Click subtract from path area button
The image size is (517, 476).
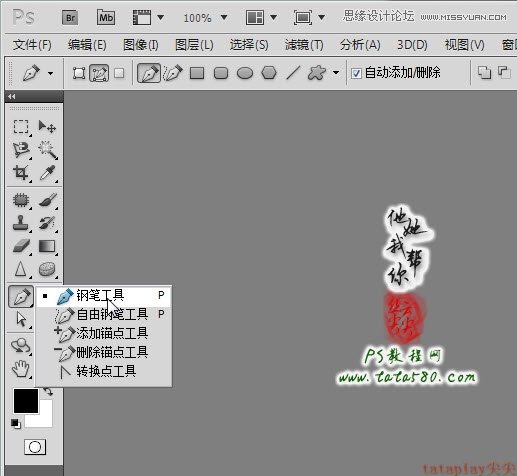(x=504, y=73)
